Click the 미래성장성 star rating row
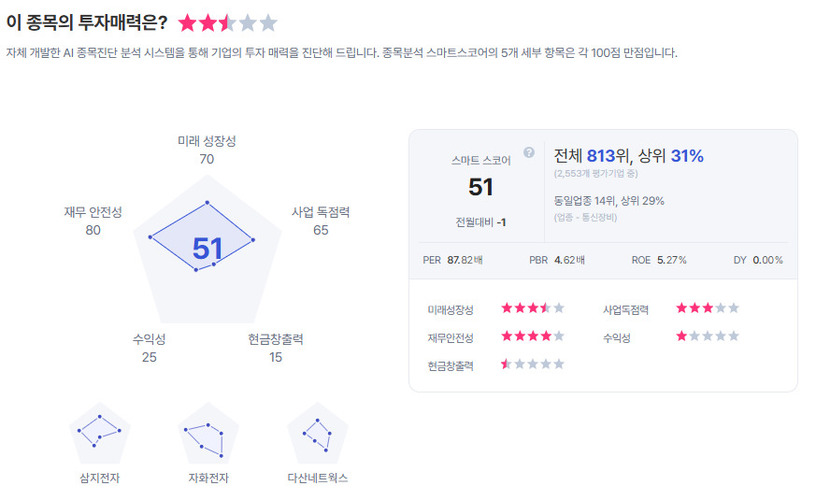The height and width of the screenshot is (500, 830). point(533,308)
